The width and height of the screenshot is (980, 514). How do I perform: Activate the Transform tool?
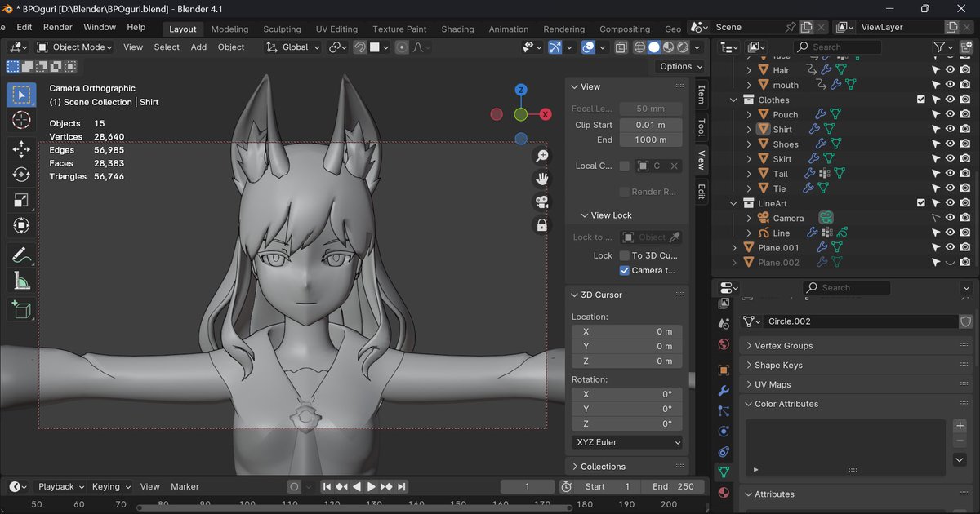(x=21, y=226)
